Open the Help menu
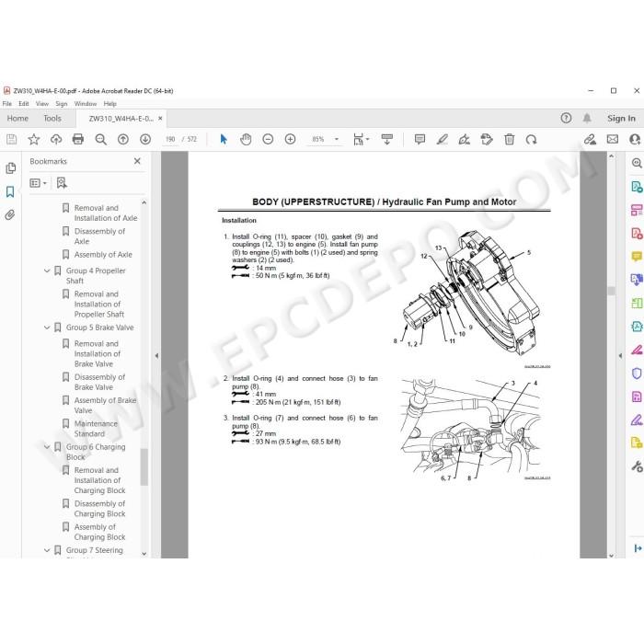This screenshot has width=644, height=644. 110,104
